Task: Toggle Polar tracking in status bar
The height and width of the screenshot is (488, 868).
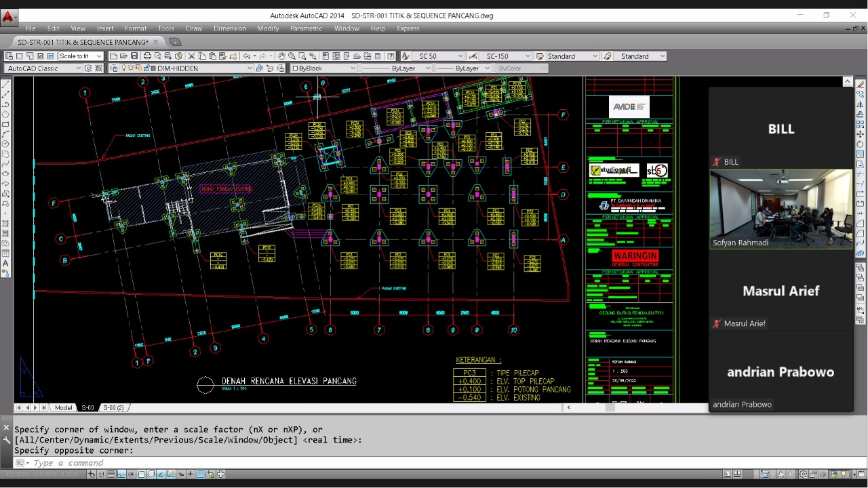Action: [x=132, y=474]
